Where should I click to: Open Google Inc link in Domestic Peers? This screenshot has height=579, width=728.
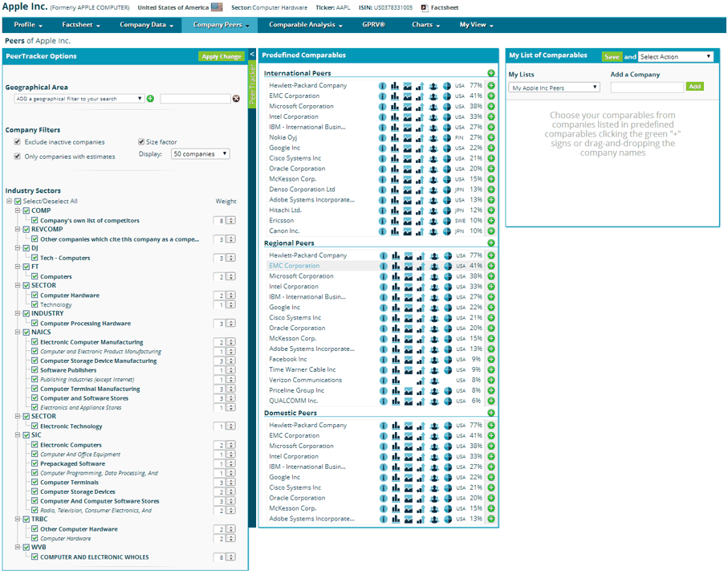(x=285, y=477)
